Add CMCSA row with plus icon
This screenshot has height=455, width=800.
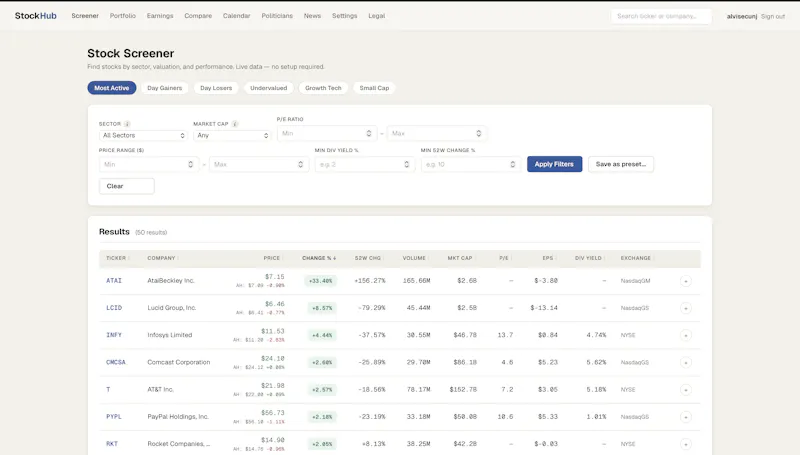coord(686,363)
